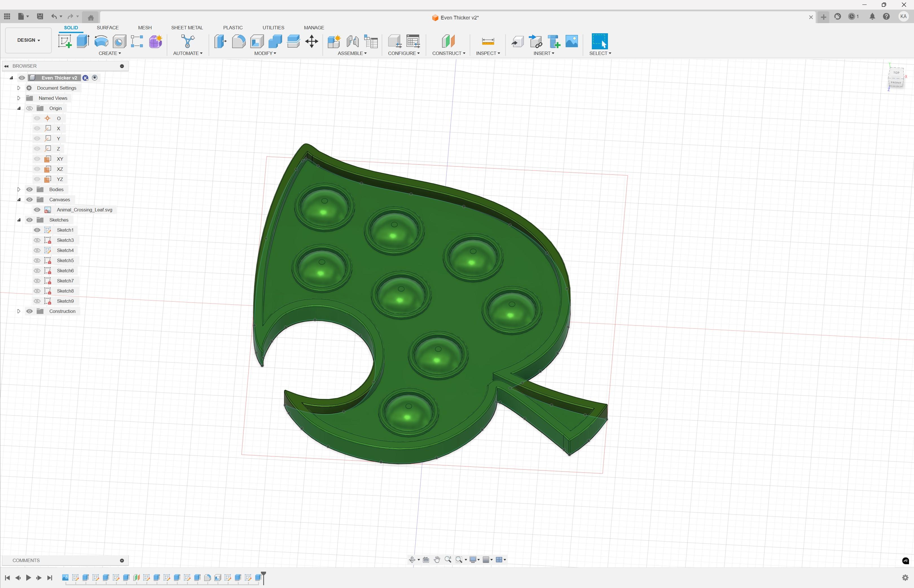Hide the Bodies folder
The width and height of the screenshot is (914, 588).
(29, 189)
